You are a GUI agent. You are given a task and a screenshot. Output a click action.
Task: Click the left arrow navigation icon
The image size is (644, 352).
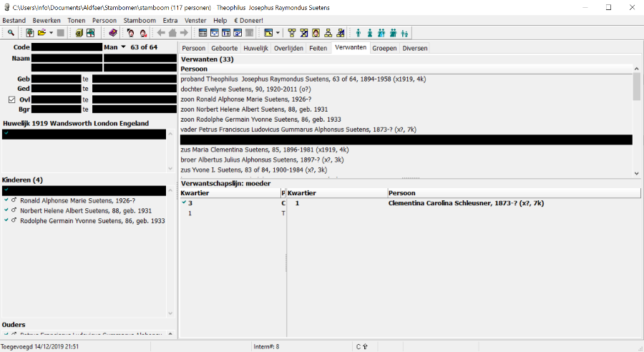pos(161,33)
